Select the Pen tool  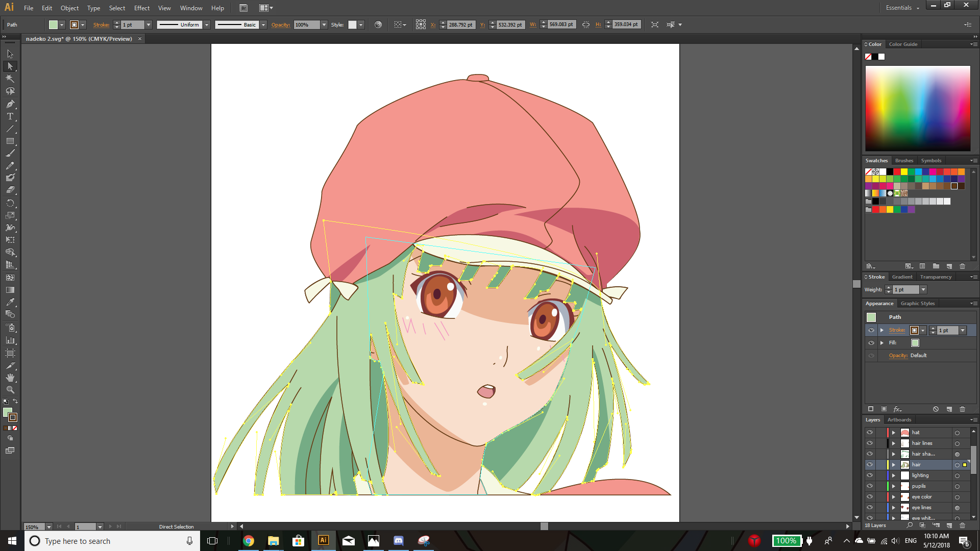(10, 104)
